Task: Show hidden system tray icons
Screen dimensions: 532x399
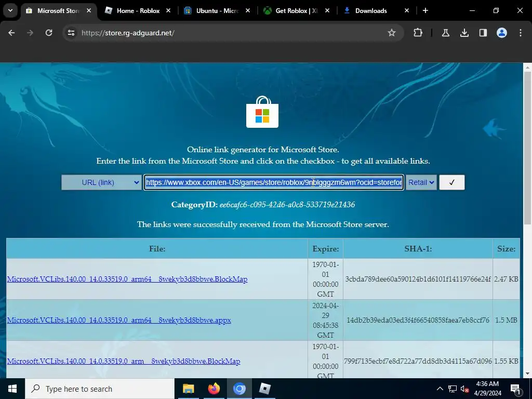Action: [440, 389]
